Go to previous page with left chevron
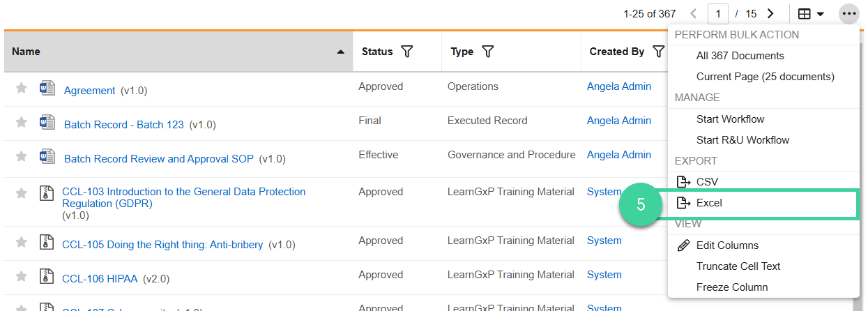 pyautogui.click(x=693, y=13)
